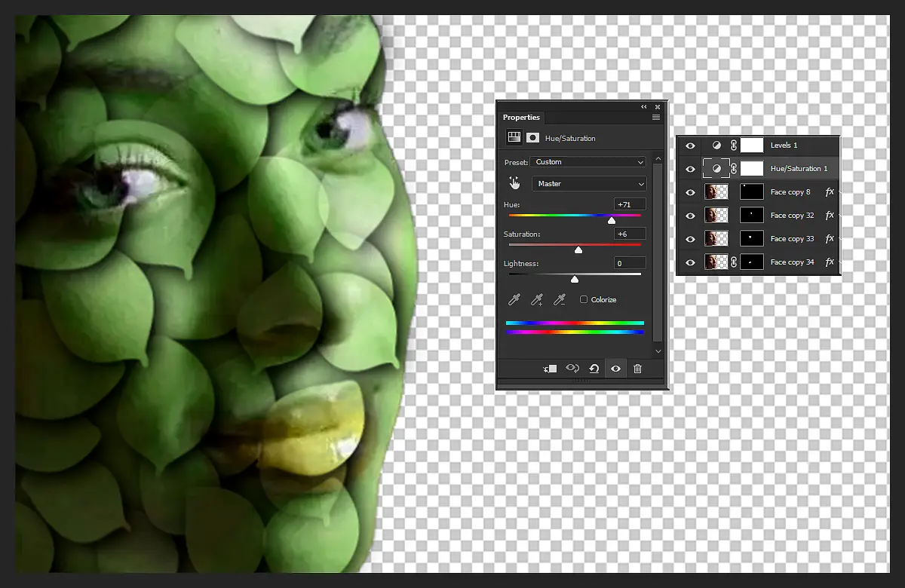Image resolution: width=905 pixels, height=588 pixels.
Task: Open the Preset dropdown showing Custom
Action: (588, 162)
